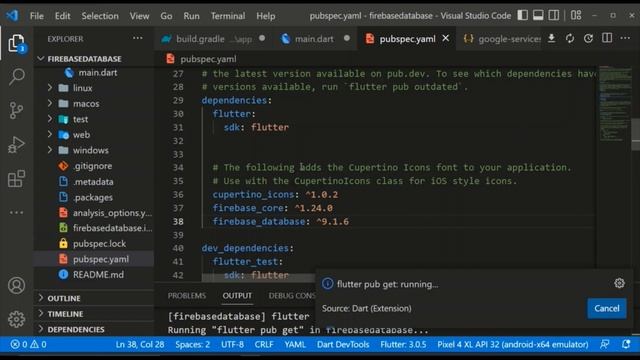This screenshot has height=360, width=640.
Task: Open the Run and Debug view
Action: click(16, 144)
